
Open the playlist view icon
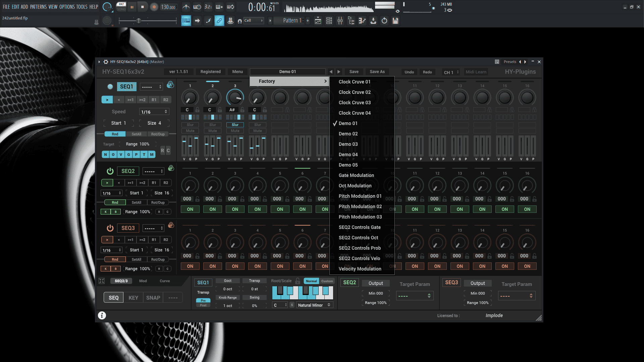(x=318, y=21)
